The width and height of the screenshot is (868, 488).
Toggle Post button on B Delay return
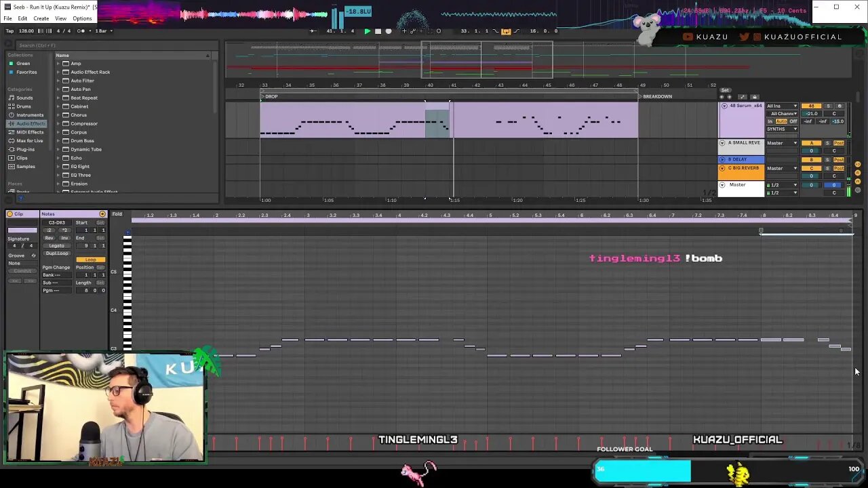click(x=839, y=159)
